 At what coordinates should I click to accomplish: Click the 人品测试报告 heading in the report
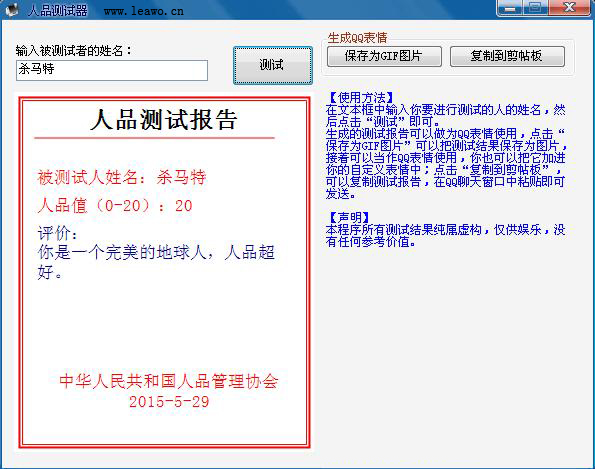[164, 120]
